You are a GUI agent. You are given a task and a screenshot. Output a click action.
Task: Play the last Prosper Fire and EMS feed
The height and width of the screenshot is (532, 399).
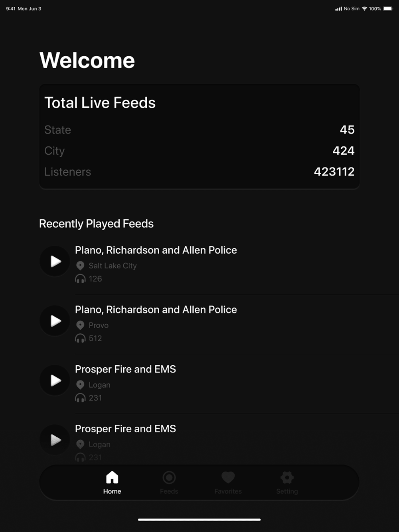[55, 440]
